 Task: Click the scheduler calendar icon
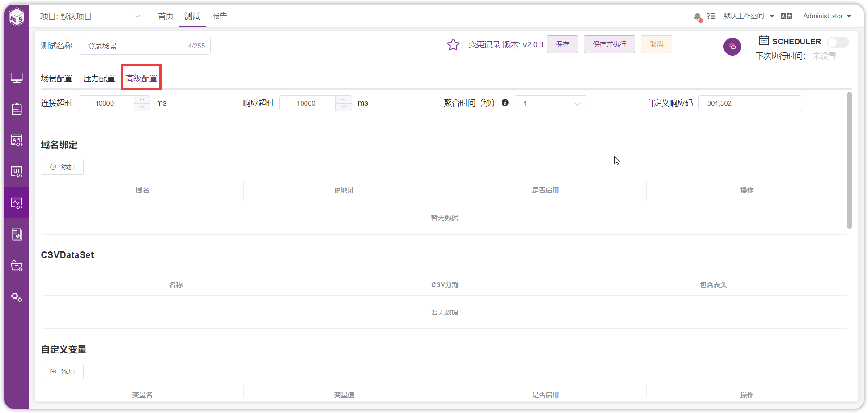coord(764,41)
